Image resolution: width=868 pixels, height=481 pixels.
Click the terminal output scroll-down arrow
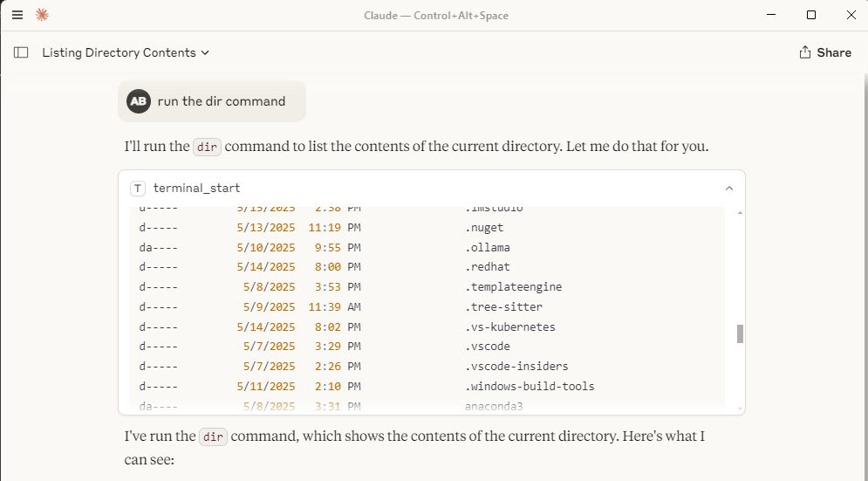tap(740, 409)
